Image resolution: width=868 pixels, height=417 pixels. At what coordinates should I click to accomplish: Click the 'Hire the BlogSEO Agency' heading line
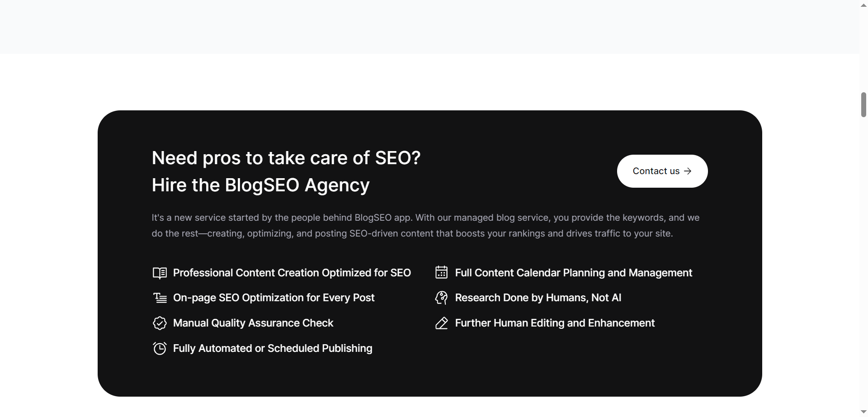point(260,185)
